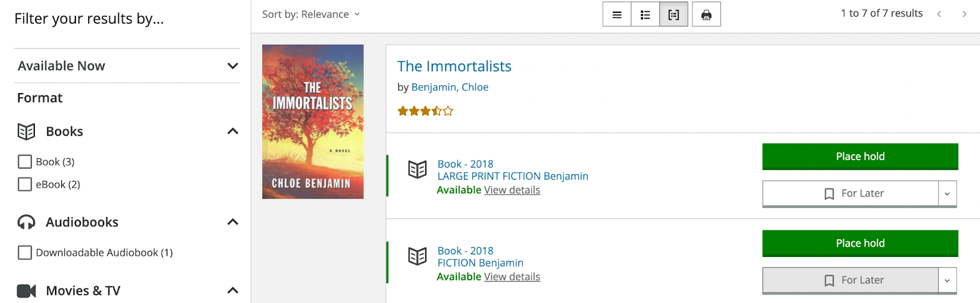The image size is (980, 303).
Task: Place hold on the large print edition
Action: 859,156
